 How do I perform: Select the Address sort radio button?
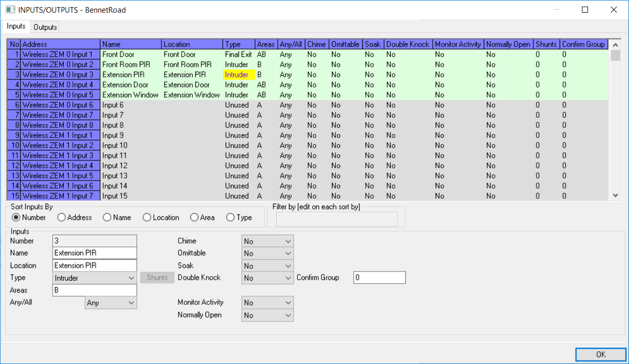[62, 217]
